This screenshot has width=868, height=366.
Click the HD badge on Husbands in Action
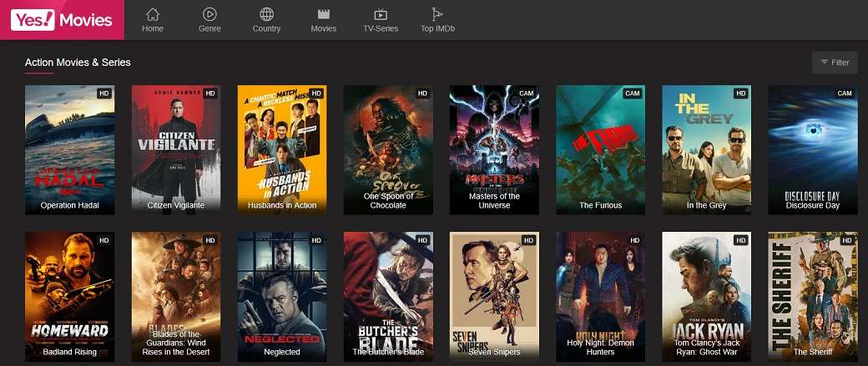tap(316, 93)
